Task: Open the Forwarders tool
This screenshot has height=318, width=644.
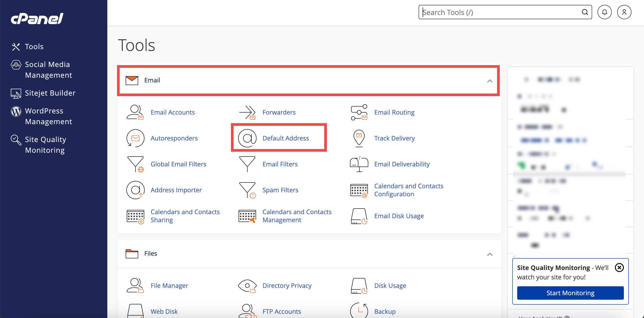Action: click(279, 112)
